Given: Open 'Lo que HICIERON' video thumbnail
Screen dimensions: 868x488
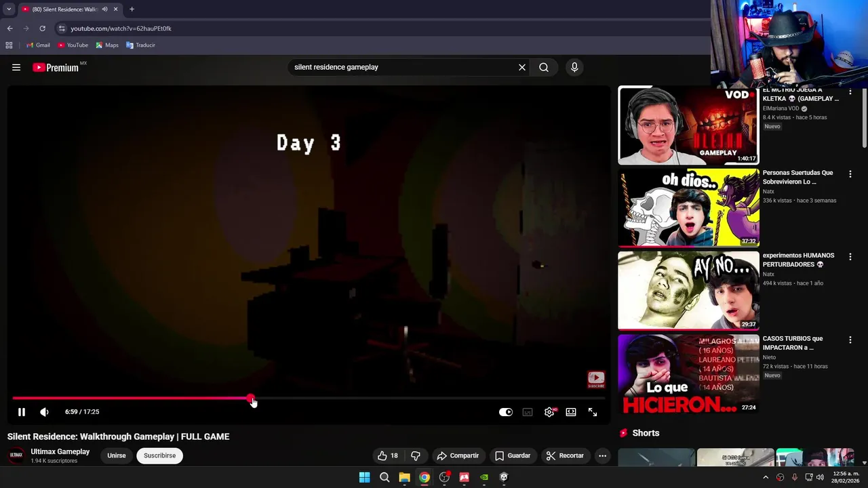Looking at the screenshot, I should pyautogui.click(x=688, y=373).
